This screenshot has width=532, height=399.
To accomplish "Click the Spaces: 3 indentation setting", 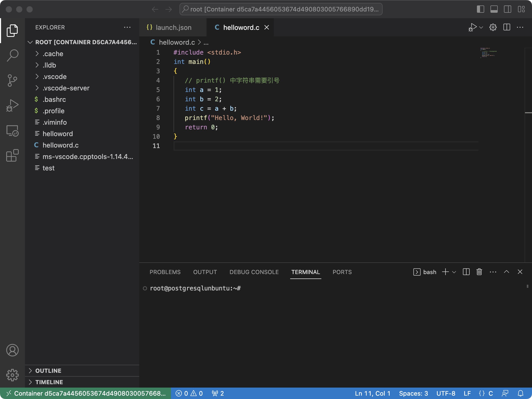I will point(413,393).
